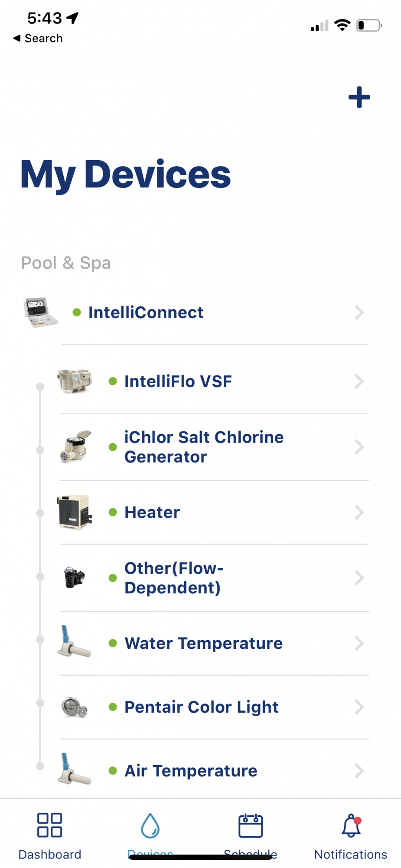The image size is (401, 868).
Task: Select iChlor Salt Chlorine Generator label
Action: pyautogui.click(x=204, y=447)
